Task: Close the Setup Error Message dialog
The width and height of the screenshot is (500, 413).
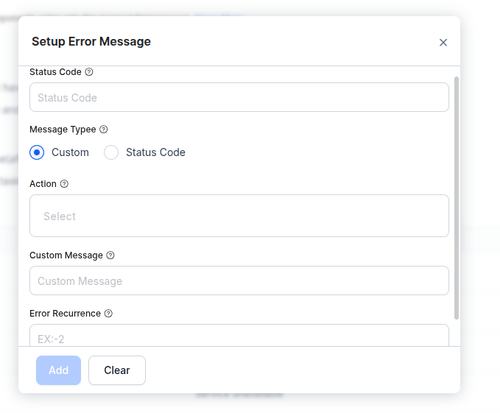Action: tap(443, 42)
